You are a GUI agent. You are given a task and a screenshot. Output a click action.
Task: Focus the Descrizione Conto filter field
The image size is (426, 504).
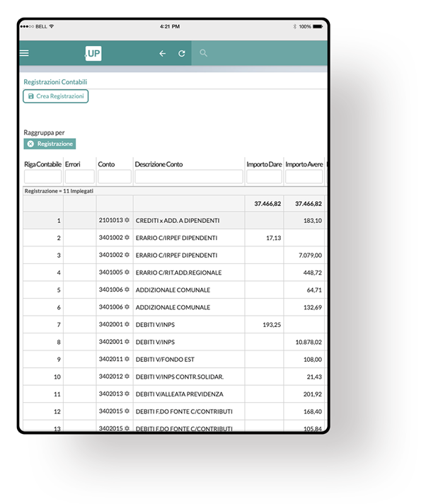(188, 177)
